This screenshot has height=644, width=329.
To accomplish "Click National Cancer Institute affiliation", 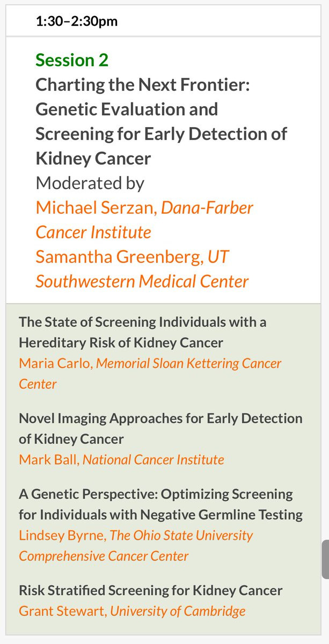I will click(153, 460).
